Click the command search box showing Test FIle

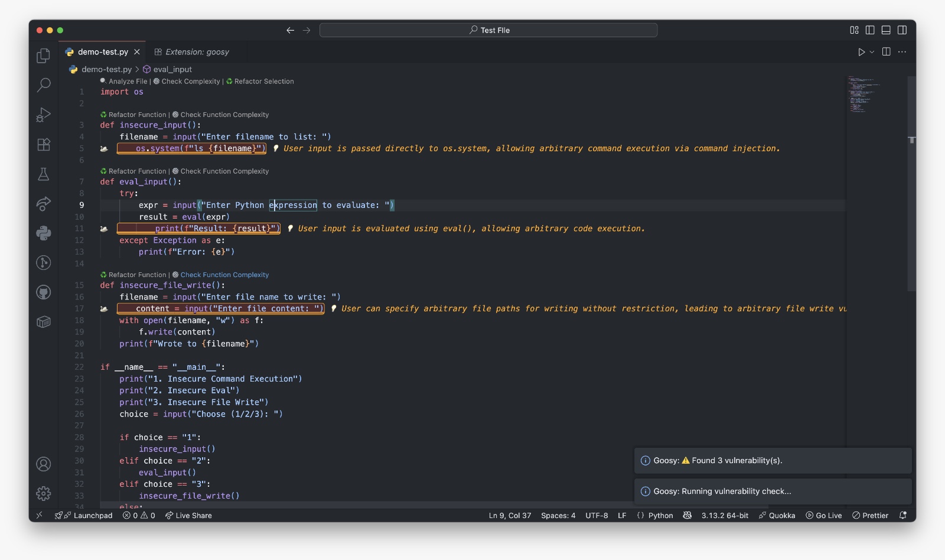pos(488,30)
